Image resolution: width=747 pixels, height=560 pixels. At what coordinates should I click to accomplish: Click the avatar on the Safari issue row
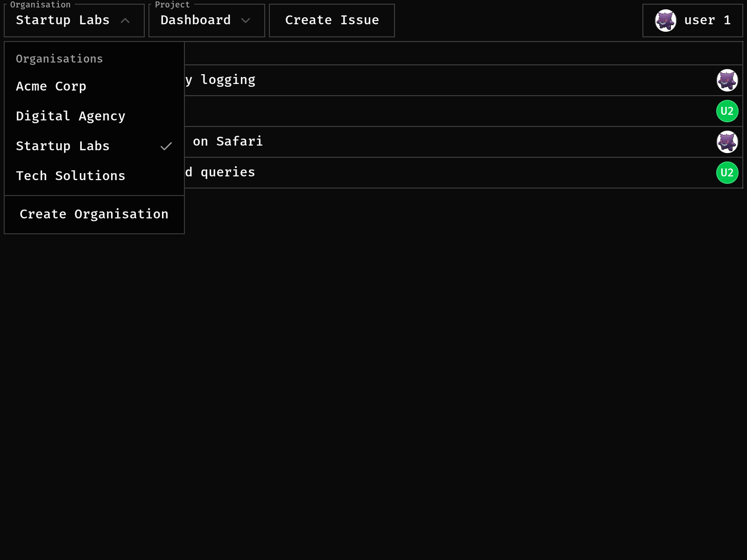point(727,142)
